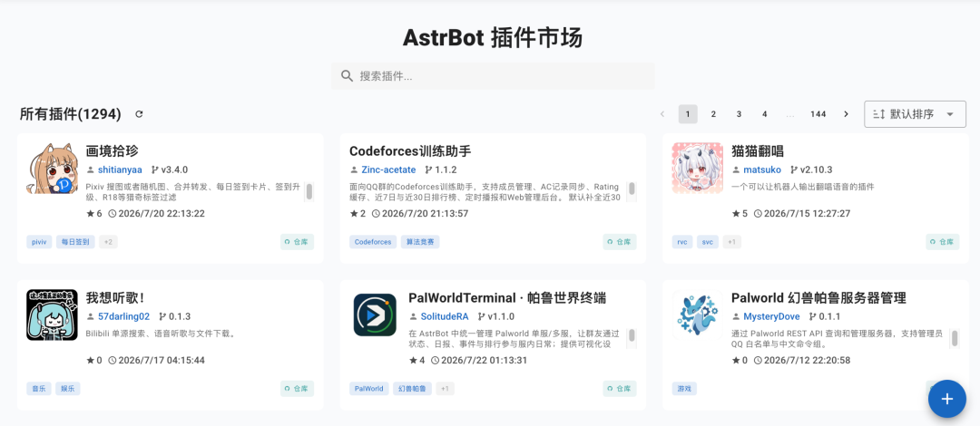Open 仓库 repository for 猫猫翻唱
This screenshot has width=980, height=426.
point(942,242)
